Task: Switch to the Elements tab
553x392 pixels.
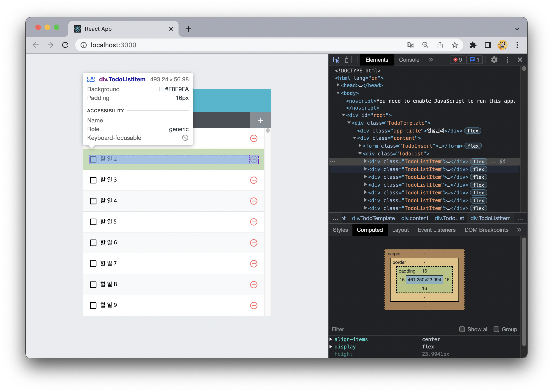Action: tap(377, 60)
